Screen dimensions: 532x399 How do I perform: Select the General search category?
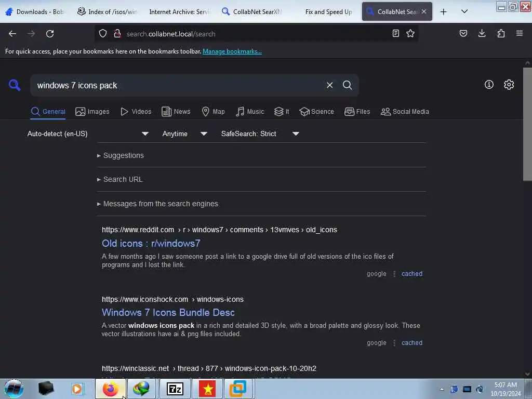click(x=48, y=111)
